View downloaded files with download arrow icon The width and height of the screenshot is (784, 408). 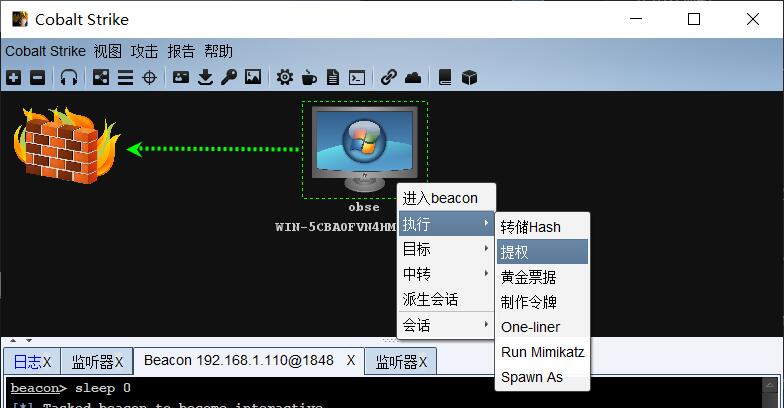tap(205, 77)
